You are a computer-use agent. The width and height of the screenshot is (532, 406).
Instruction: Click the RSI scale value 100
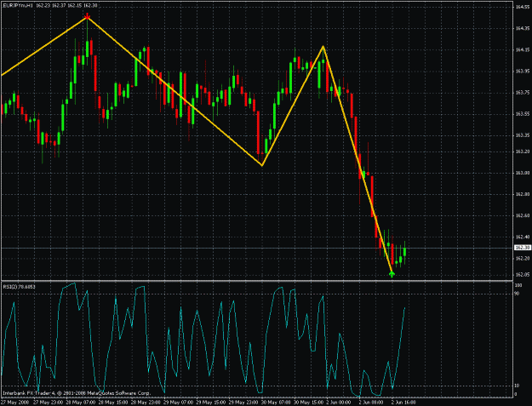point(518,286)
